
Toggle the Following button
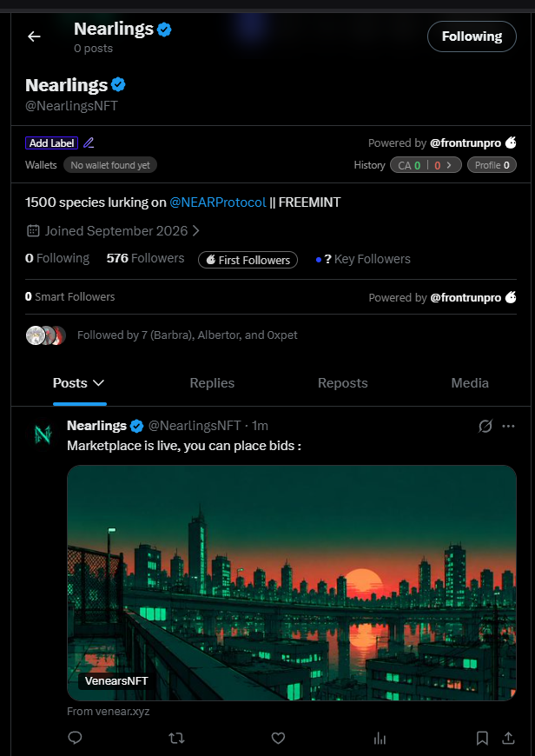tap(472, 36)
